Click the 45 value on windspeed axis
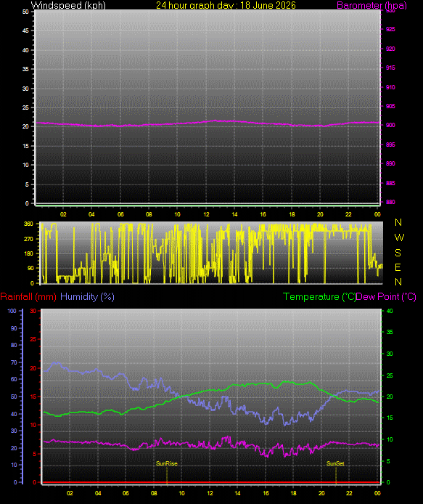 (x=25, y=31)
